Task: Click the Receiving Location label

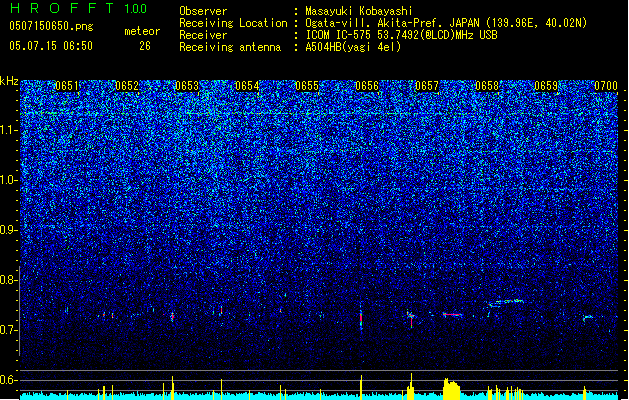Action: coord(233,23)
